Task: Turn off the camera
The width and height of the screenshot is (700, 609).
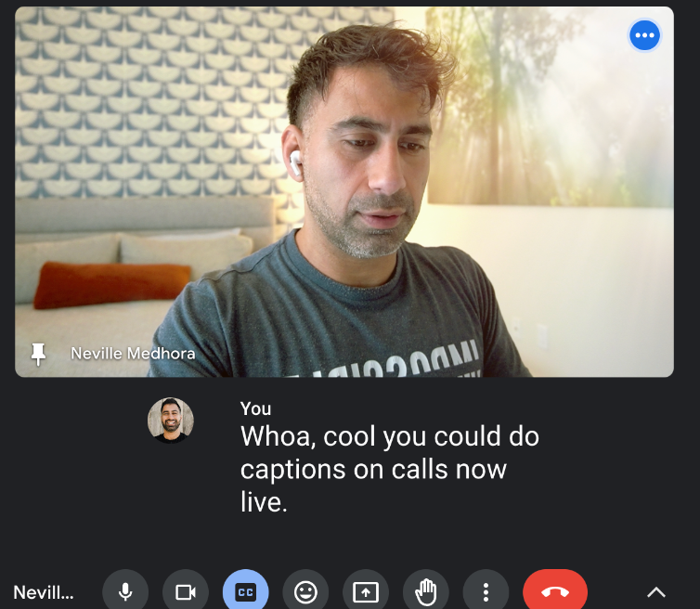Action: click(x=186, y=592)
